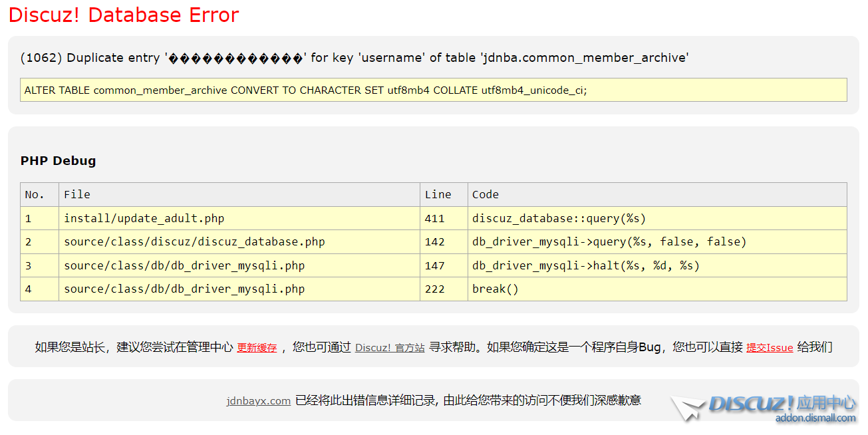Image resolution: width=868 pixels, height=435 pixels.
Task: Click the PHP Debug heading
Action: point(58,160)
